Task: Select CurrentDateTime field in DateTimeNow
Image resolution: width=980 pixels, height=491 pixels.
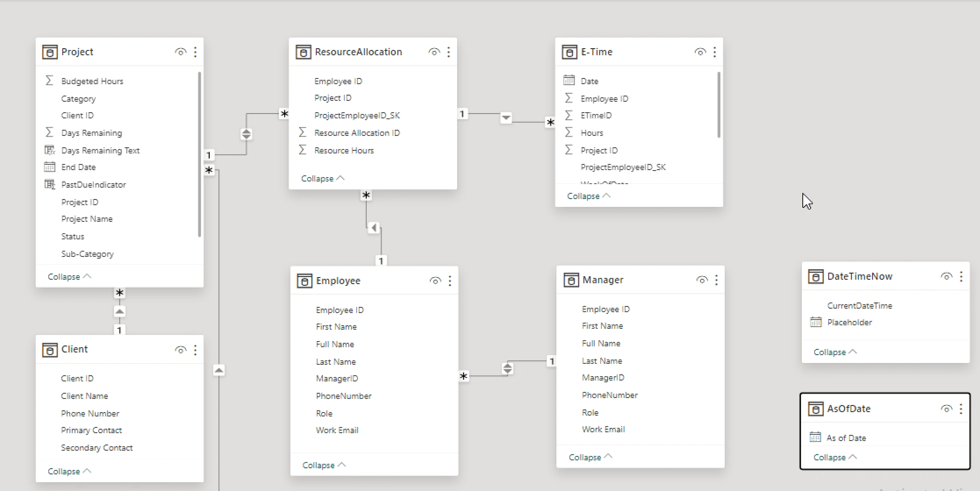Action: tap(859, 306)
